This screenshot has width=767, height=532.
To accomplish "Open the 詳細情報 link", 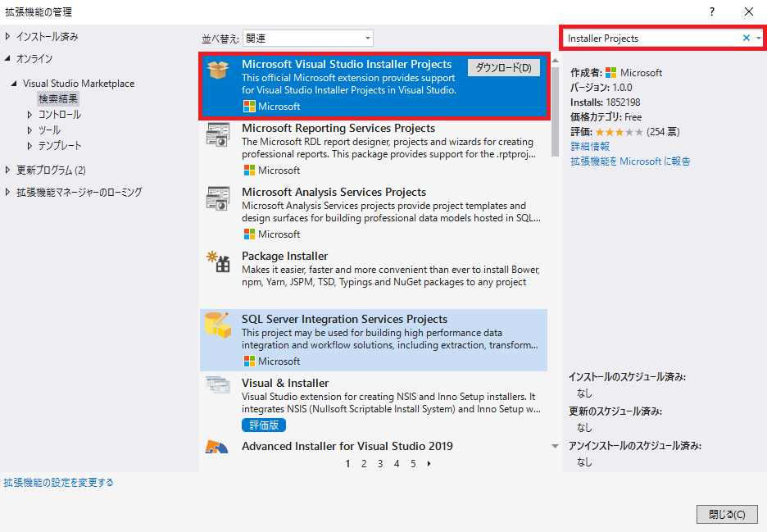I will [590, 147].
